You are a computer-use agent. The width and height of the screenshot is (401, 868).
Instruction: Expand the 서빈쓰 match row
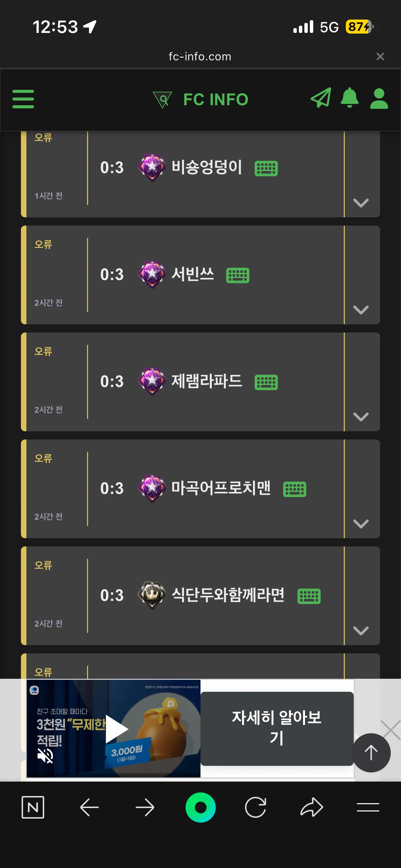tap(361, 310)
